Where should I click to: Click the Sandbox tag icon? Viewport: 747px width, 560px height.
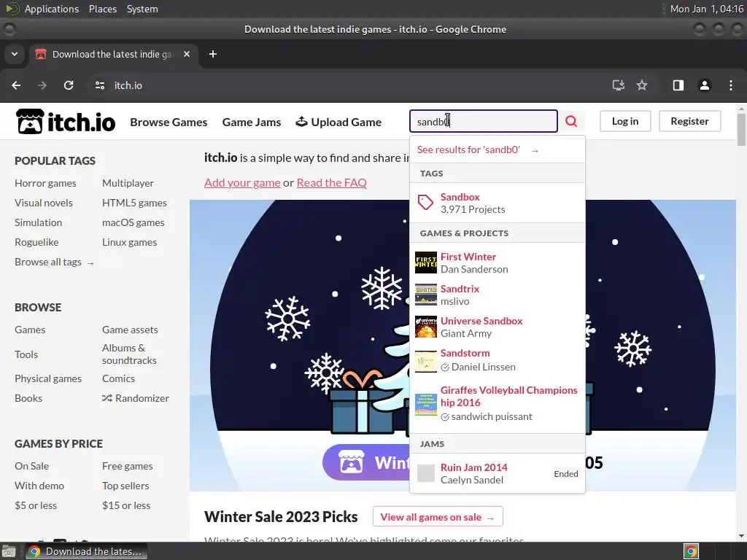coord(425,203)
